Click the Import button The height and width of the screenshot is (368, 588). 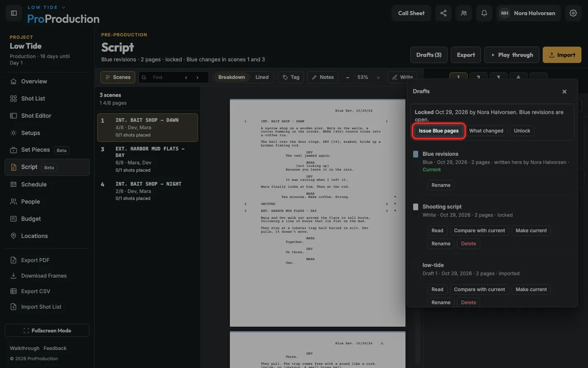[x=562, y=55]
